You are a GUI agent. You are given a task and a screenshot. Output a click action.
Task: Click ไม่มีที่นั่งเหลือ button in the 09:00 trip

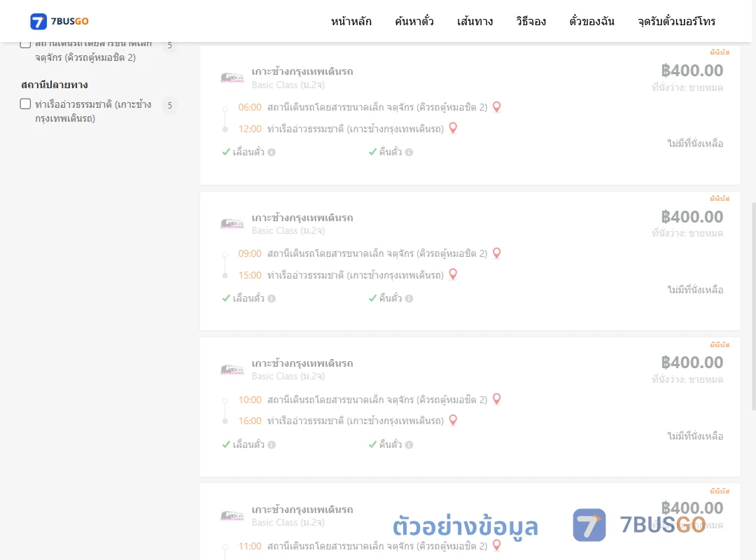coord(695,289)
